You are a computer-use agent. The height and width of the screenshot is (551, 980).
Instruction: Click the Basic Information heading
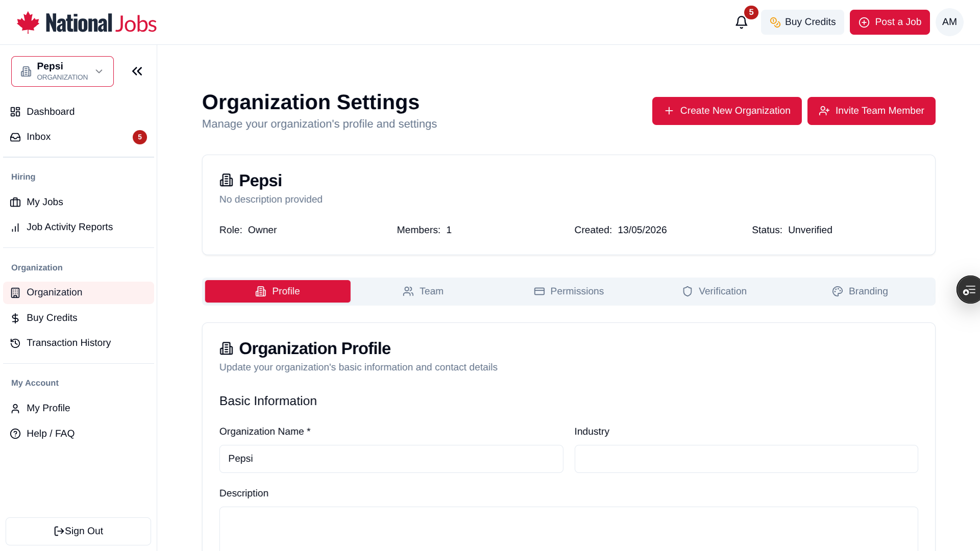268,401
